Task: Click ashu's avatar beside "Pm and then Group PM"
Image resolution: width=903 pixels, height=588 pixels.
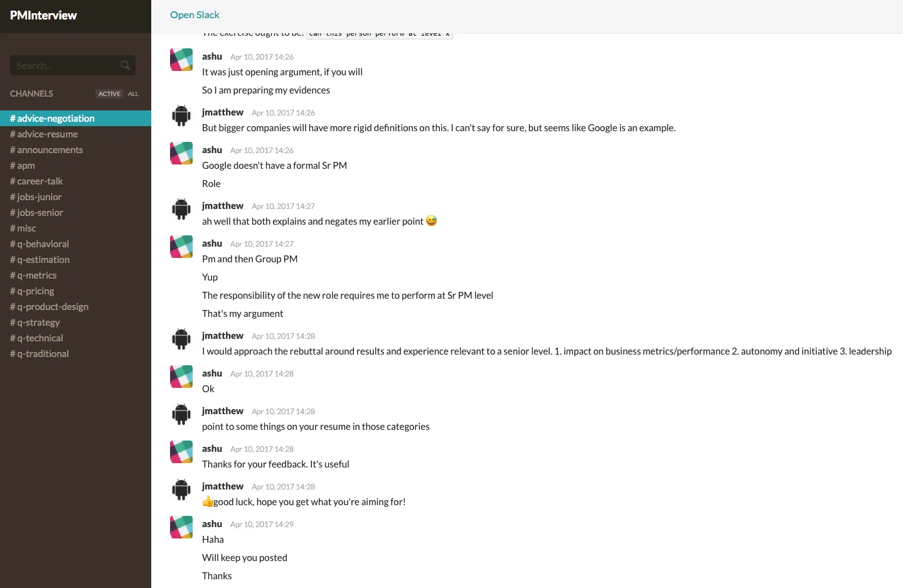Action: tap(181, 247)
